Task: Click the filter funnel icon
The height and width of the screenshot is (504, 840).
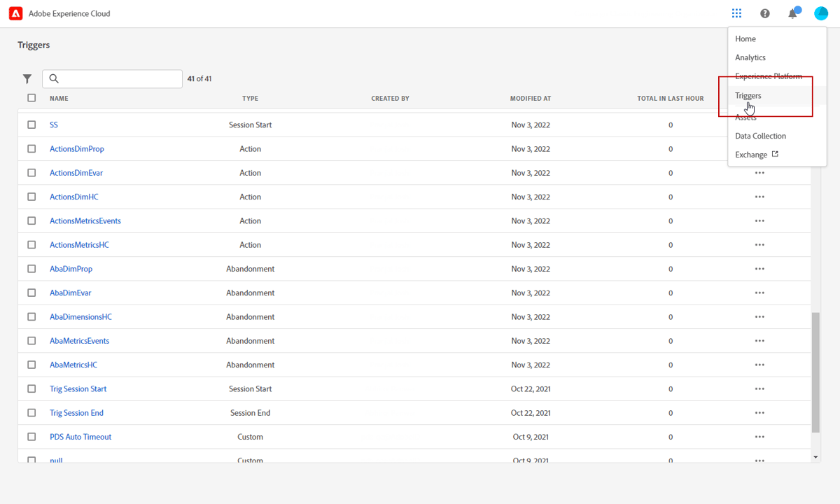Action: pos(27,79)
